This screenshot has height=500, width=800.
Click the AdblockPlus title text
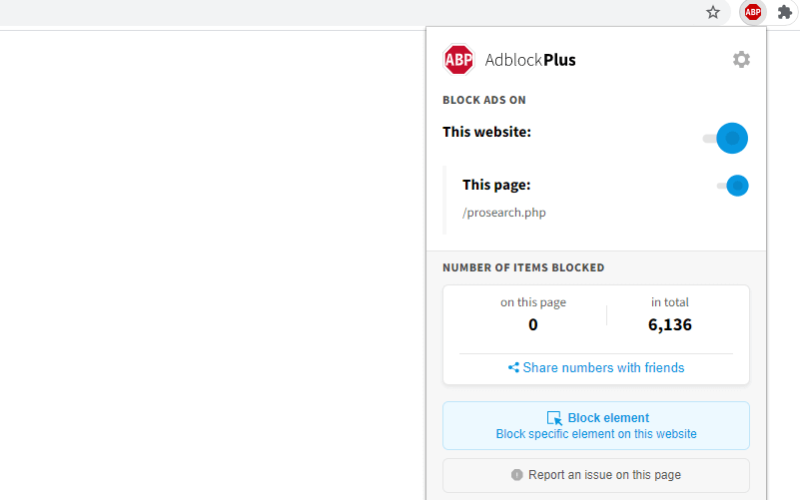[x=530, y=60]
